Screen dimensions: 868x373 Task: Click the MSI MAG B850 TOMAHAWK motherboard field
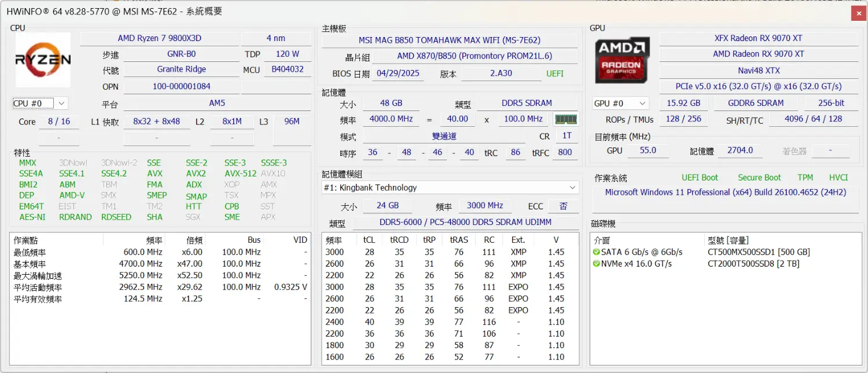[x=450, y=40]
